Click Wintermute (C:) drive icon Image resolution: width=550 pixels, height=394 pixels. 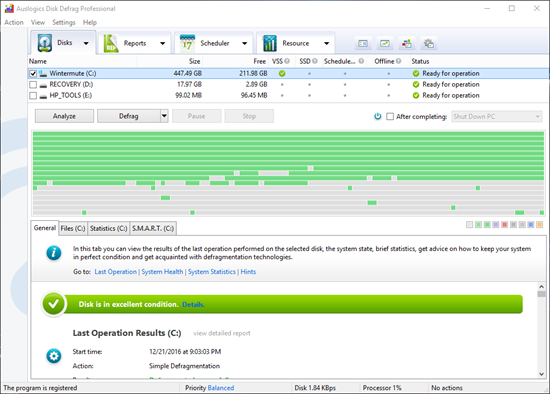coord(43,73)
